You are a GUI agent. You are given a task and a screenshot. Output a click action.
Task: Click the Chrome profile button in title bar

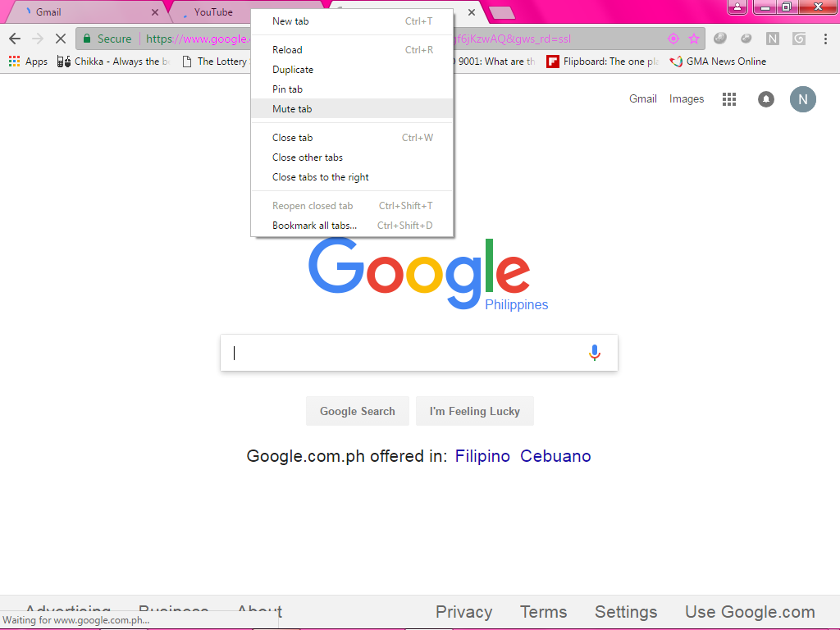click(x=737, y=7)
